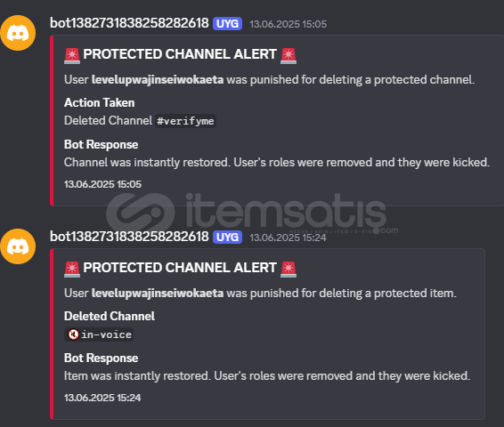Click the footer timestamp 15:24 in second embed
Image resolution: width=504 pixels, height=427 pixels.
(102, 398)
